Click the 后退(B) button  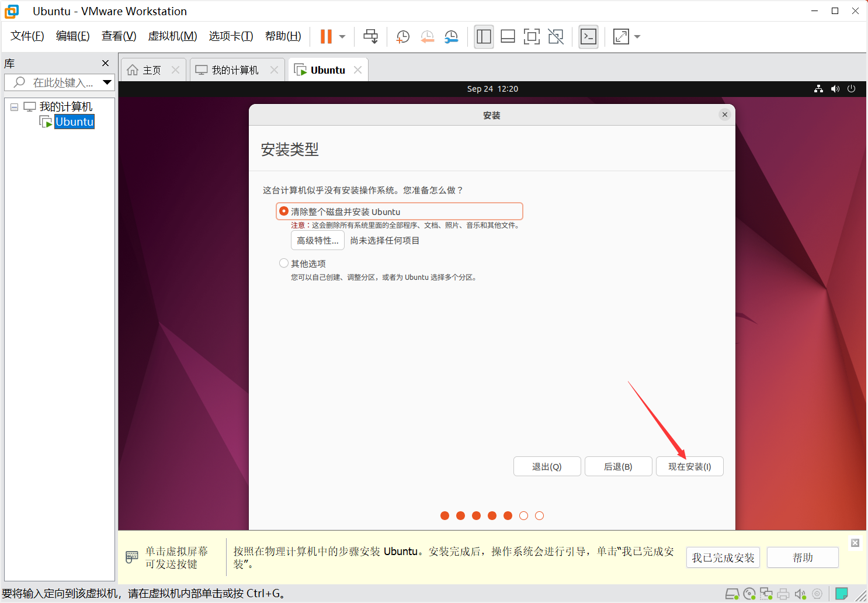tap(618, 467)
